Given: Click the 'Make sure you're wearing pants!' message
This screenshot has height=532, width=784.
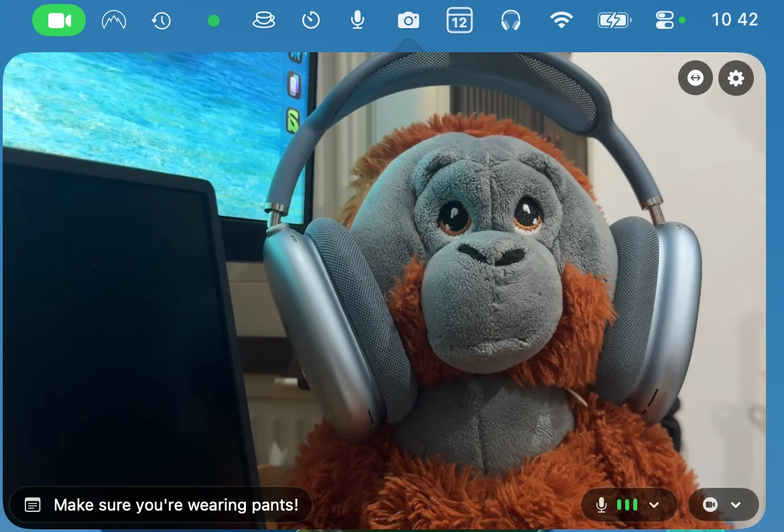Looking at the screenshot, I should 176,505.
